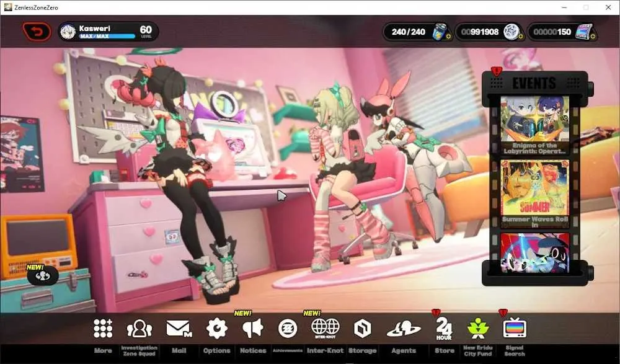
Task: Click the Kasweri player name
Action: 94,28
